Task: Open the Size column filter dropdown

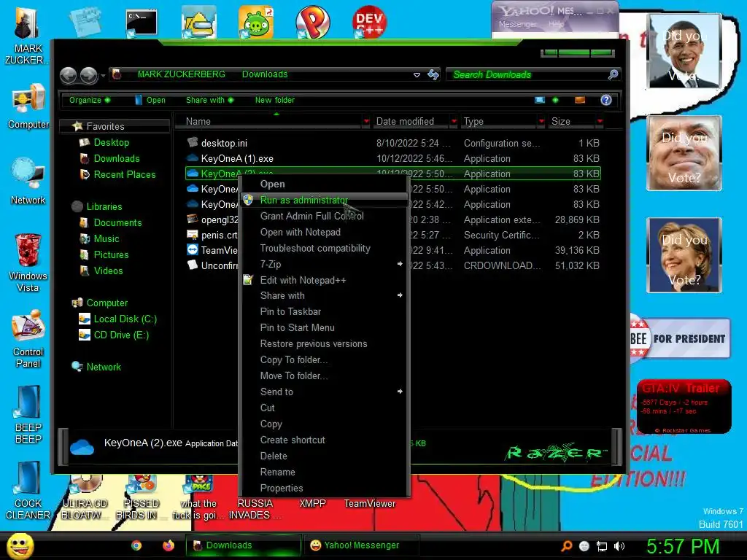Action: (600, 122)
